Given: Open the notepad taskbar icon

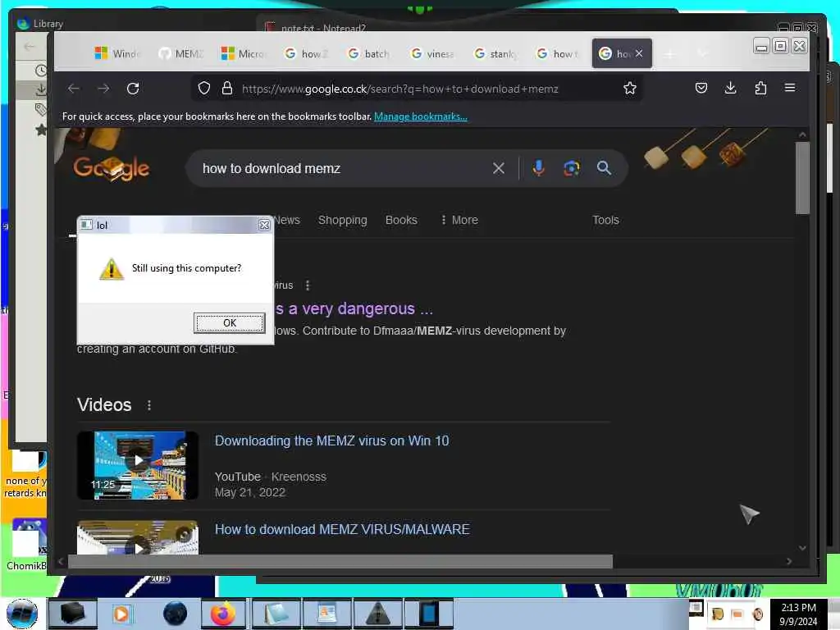Looking at the screenshot, I should pyautogui.click(x=276, y=614).
